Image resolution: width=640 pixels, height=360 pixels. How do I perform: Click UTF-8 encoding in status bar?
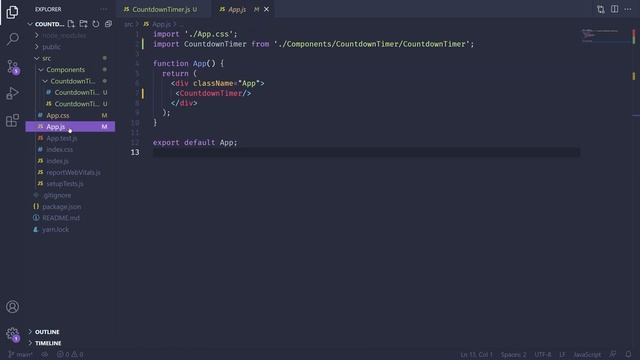pyautogui.click(x=543, y=354)
